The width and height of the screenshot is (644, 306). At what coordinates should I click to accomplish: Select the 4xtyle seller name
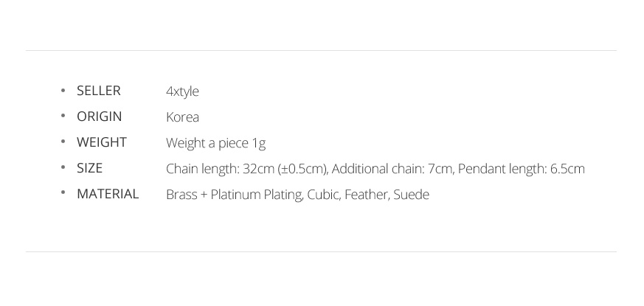tap(182, 91)
